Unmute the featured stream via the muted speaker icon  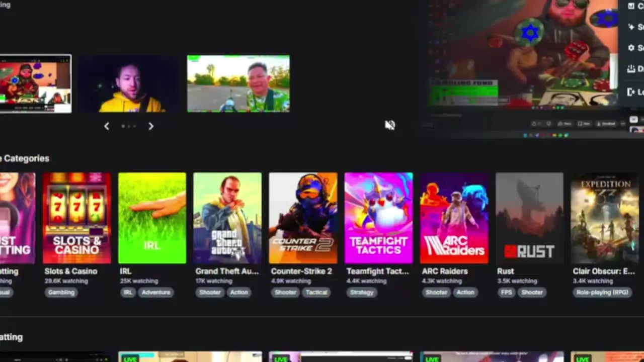point(390,125)
